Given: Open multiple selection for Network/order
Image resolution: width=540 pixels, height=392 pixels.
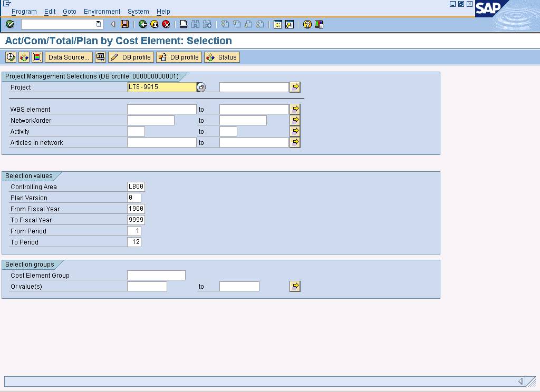Looking at the screenshot, I should [x=295, y=120].
